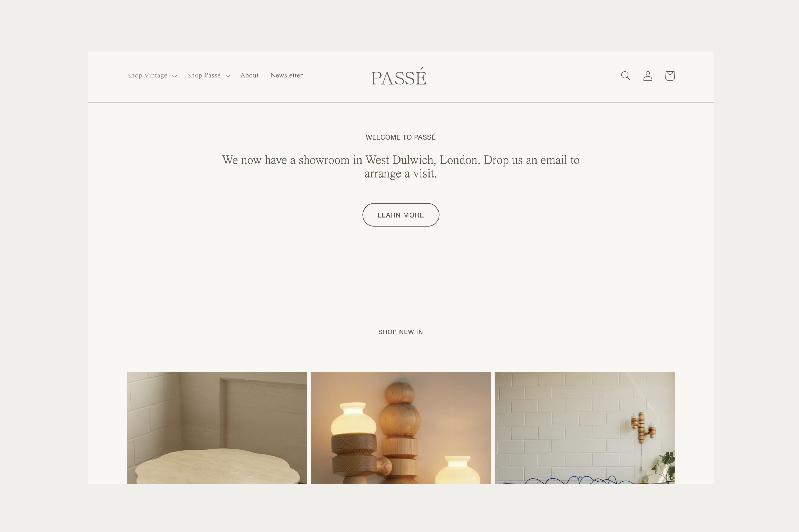
Task: Open the wall sconce product image
Action: (x=584, y=428)
